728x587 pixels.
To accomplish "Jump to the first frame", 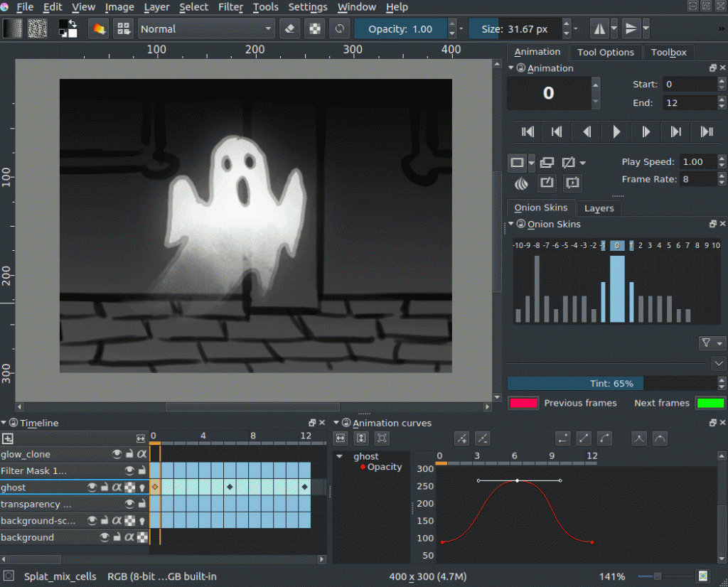I will 528,131.
